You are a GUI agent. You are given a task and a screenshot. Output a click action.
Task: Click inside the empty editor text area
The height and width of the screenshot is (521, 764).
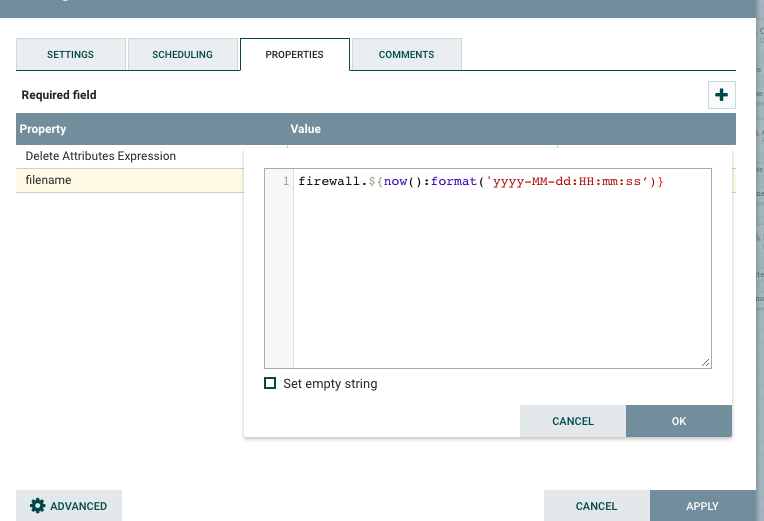coord(500,280)
